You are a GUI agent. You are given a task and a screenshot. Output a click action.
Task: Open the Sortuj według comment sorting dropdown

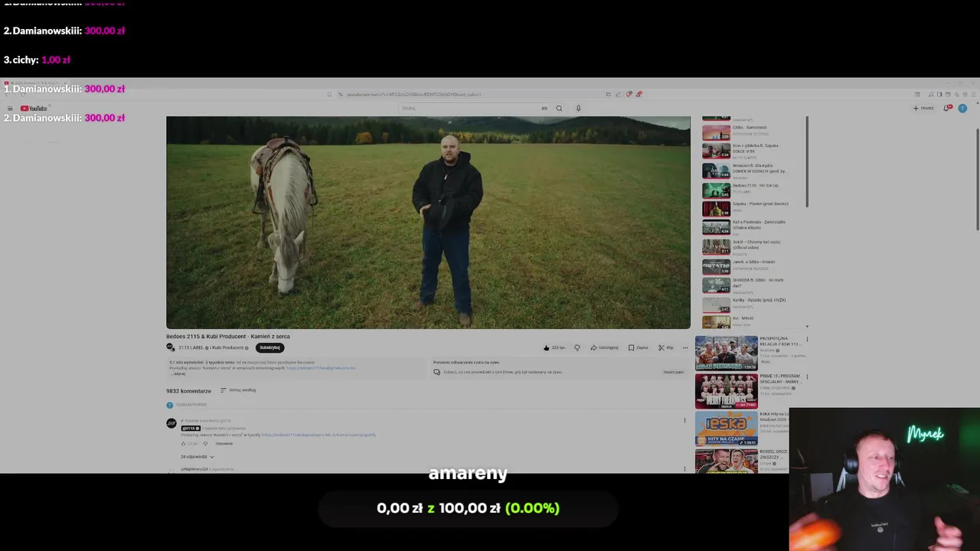pyautogui.click(x=238, y=390)
